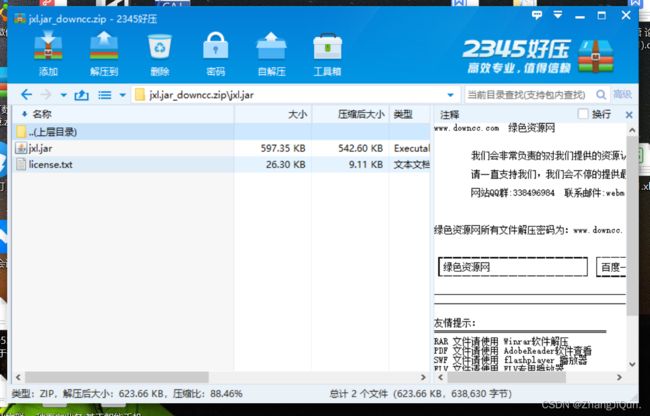650x416 pixels.
Task: Click the forward navigation arrow
Action: coord(46,95)
